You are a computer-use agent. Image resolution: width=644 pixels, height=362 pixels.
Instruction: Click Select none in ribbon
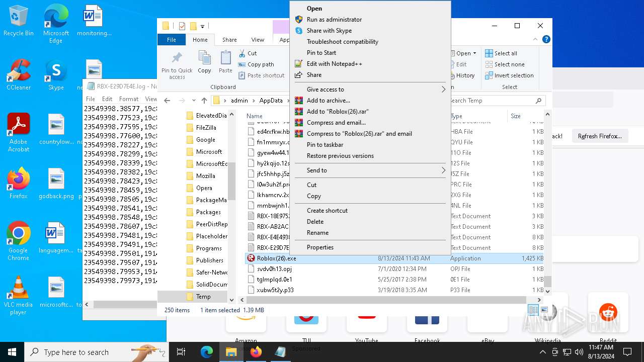[x=505, y=64]
